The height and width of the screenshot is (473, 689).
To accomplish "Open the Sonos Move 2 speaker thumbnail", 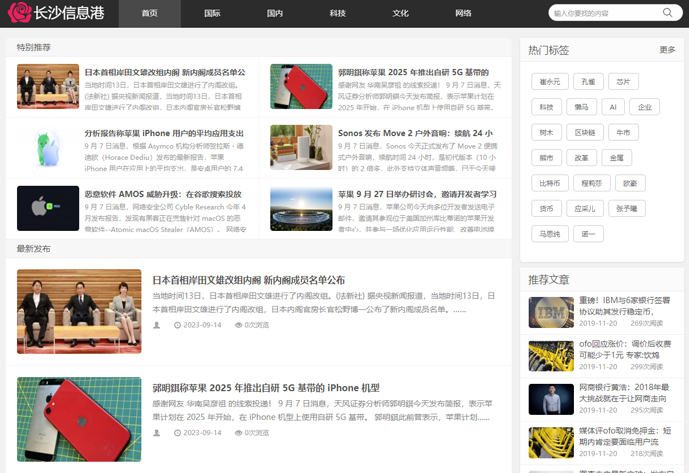I will pyautogui.click(x=301, y=147).
